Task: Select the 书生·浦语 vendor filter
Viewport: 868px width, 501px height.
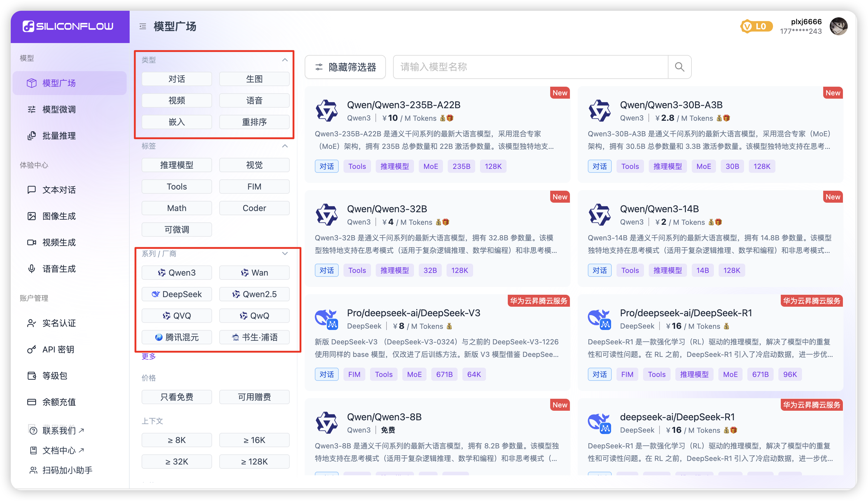Action: tap(254, 337)
